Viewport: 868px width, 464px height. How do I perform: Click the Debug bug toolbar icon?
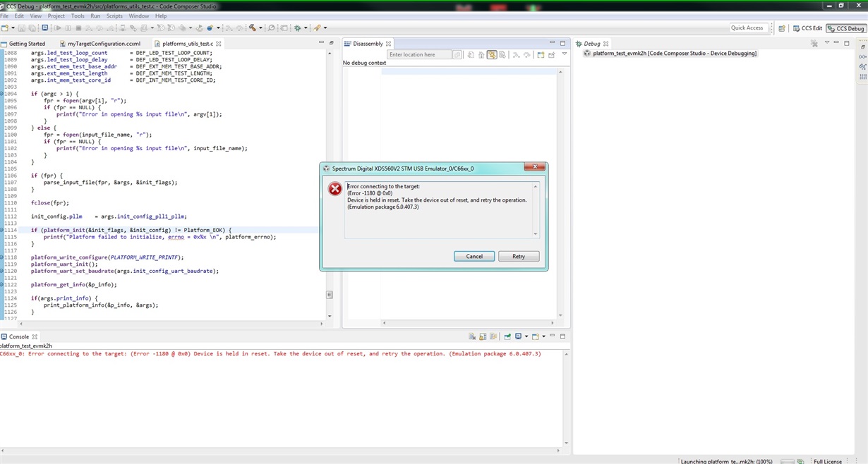coord(297,28)
